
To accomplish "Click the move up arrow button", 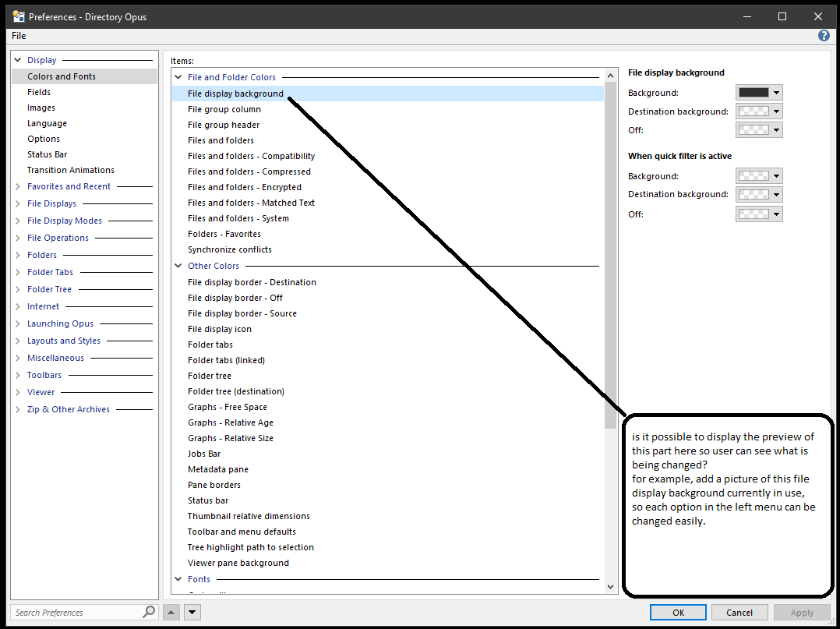I will 171,612.
